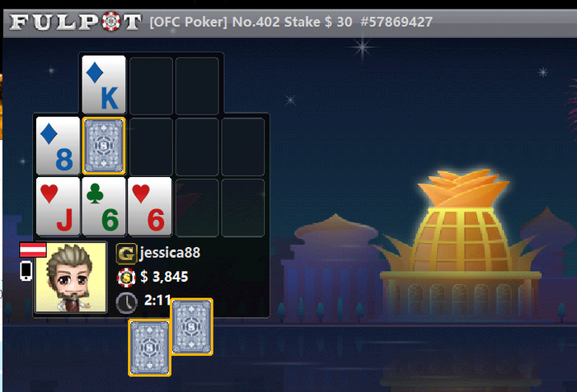
Task: Click the clock timer icon
Action: (x=127, y=303)
